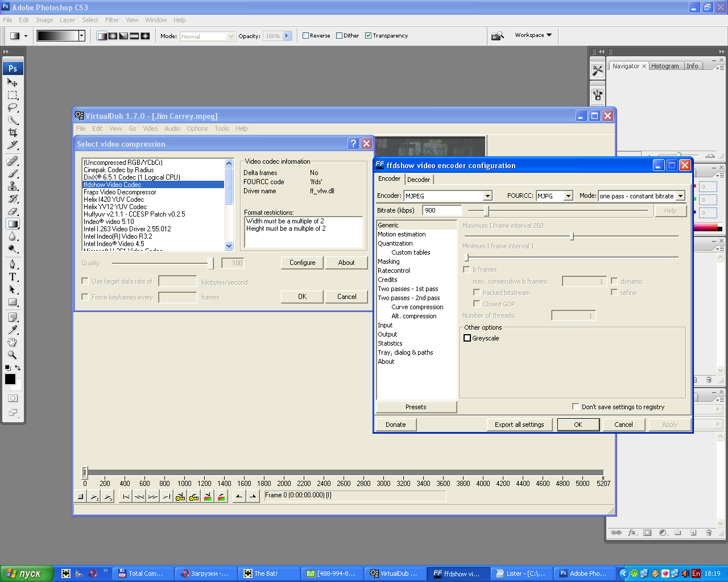Click VirtualDub input playback button
Image resolution: width=728 pixels, height=582 pixels.
tap(94, 496)
